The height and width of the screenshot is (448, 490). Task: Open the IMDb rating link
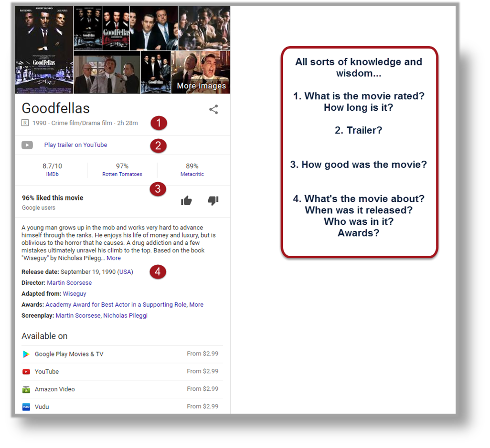click(52, 174)
